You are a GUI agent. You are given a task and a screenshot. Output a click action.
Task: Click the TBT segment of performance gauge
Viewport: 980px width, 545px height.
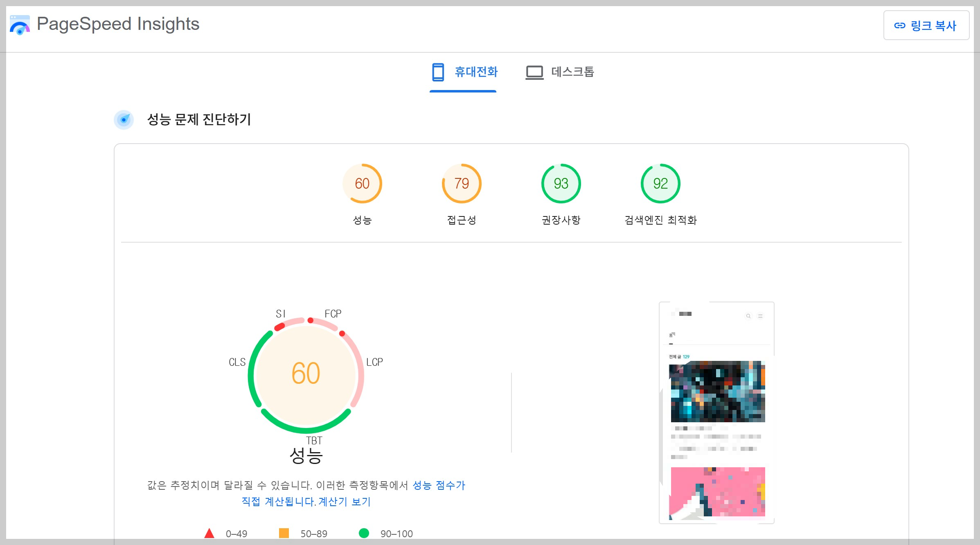click(x=306, y=430)
